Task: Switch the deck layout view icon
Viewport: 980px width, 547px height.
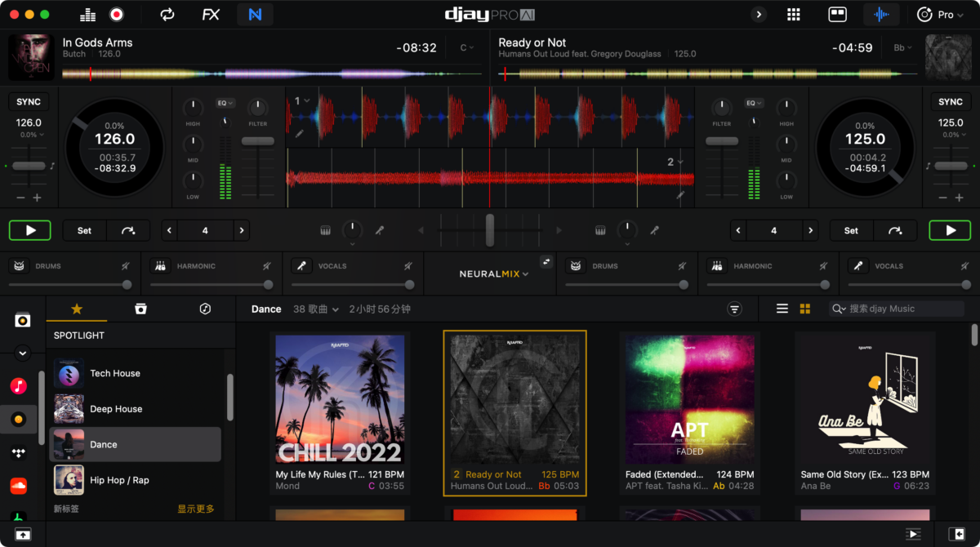Action: [x=837, y=15]
